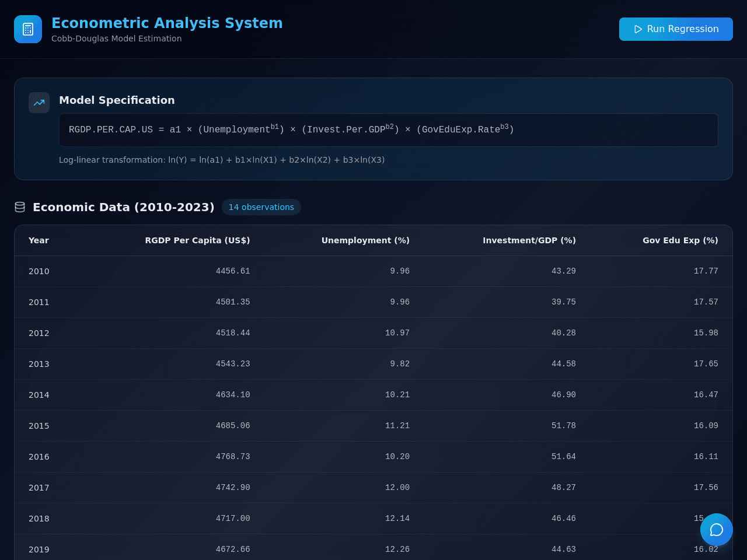
Task: Click investment value 40.28
Action: pyautogui.click(x=564, y=333)
